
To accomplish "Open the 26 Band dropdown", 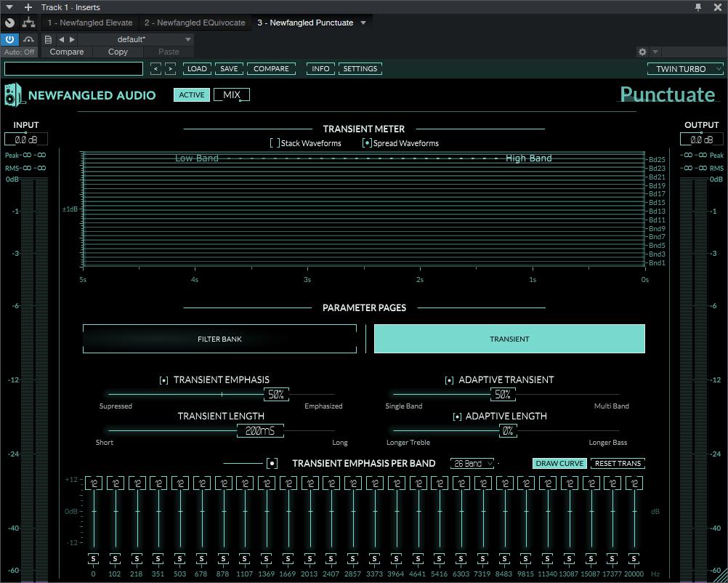I will [472, 464].
